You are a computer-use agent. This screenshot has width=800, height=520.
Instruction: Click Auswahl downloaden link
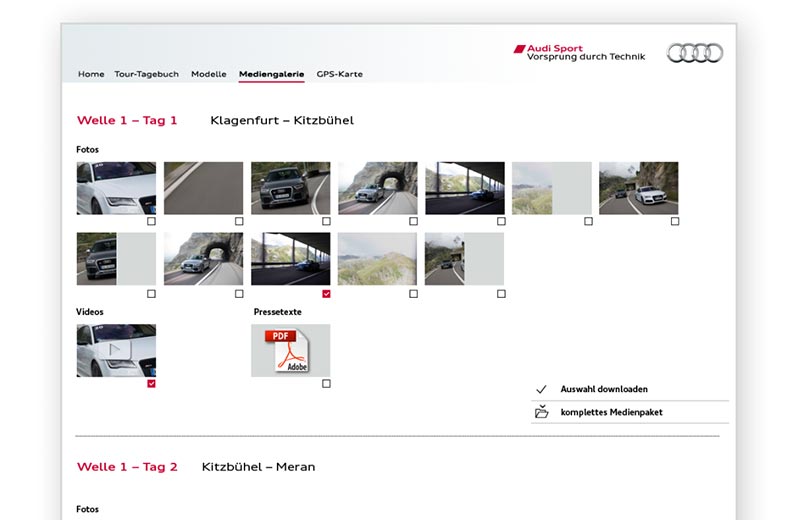pyautogui.click(x=604, y=389)
